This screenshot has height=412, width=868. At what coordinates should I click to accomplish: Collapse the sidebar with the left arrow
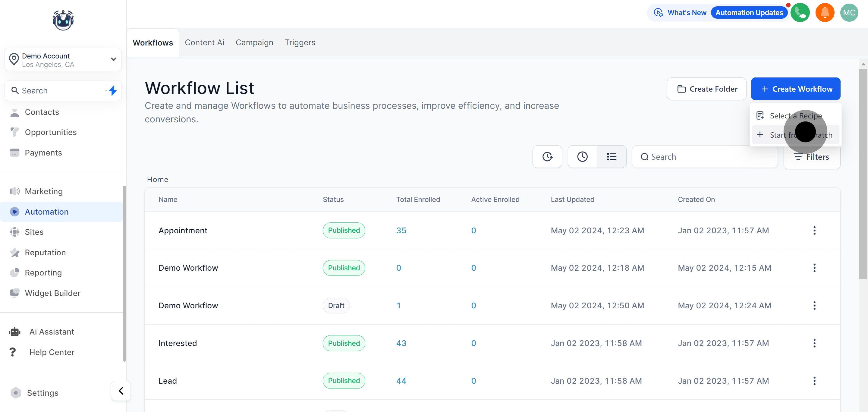(x=121, y=390)
